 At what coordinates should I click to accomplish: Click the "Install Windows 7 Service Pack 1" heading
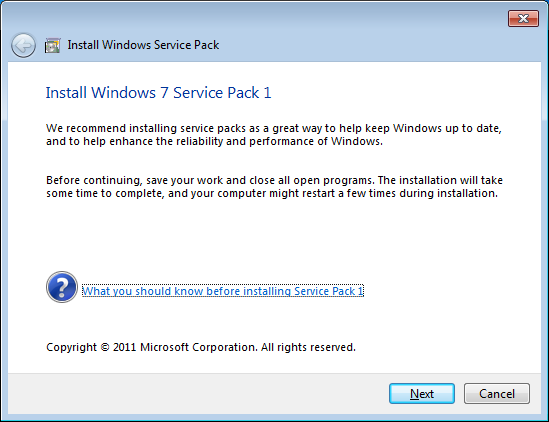click(x=158, y=93)
